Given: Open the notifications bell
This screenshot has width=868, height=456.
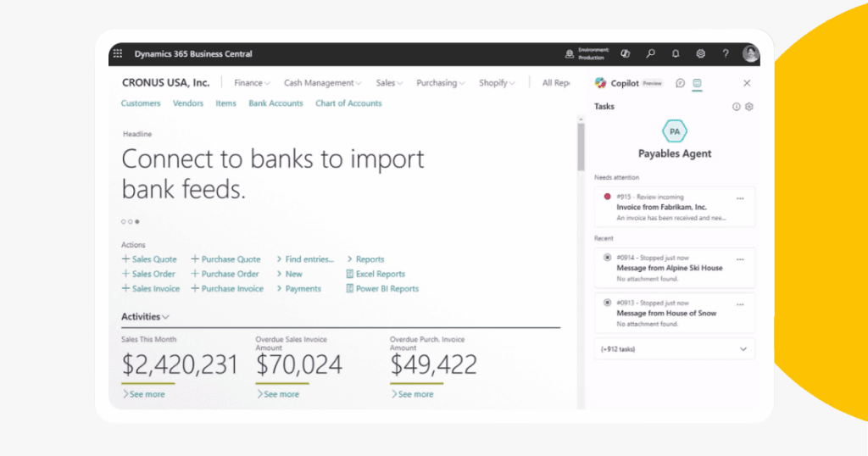Looking at the screenshot, I should pyautogui.click(x=676, y=53).
